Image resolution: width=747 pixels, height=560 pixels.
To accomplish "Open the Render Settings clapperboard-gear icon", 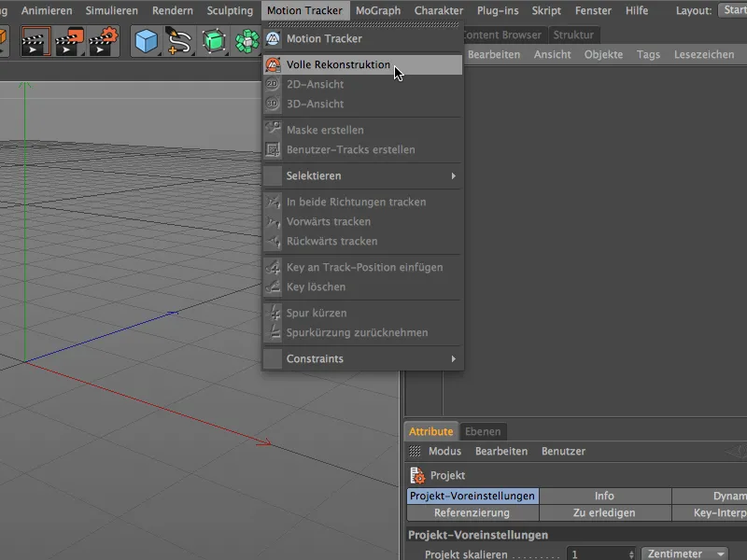I will pos(104,41).
